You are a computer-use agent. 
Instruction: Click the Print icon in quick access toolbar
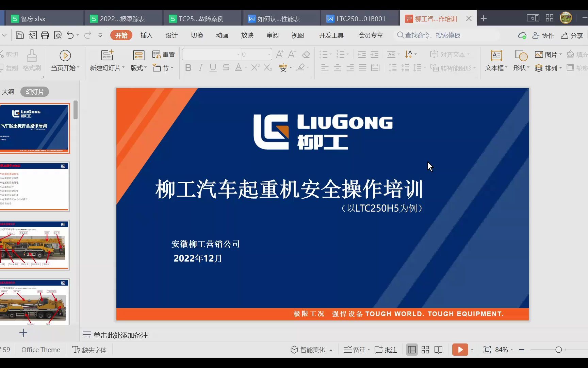[x=45, y=35]
